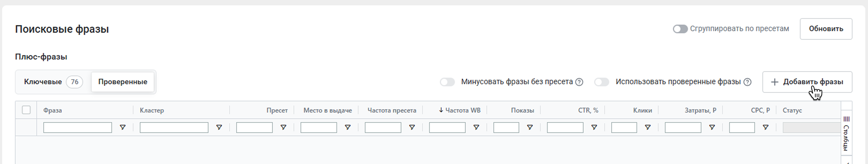Screen dimensions: 868x164
Task: Focus the CPC filter input
Action: click(742, 128)
